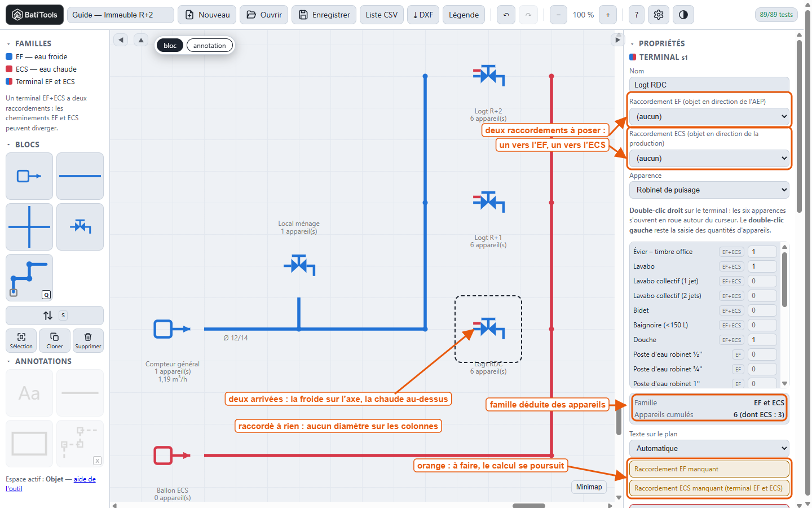812x508 pixels.
Task: Activate the Sélection tool
Action: 21,340
